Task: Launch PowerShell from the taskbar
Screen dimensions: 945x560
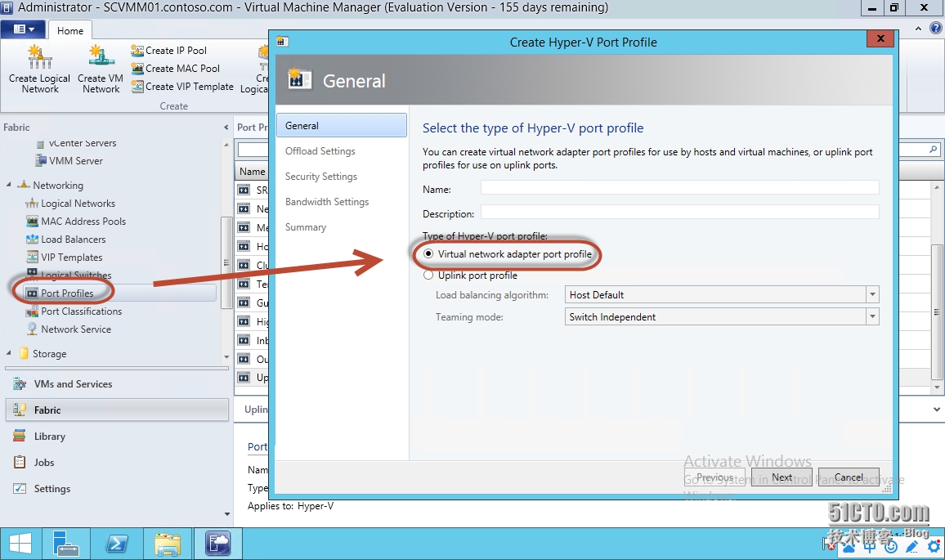Action: [116, 544]
